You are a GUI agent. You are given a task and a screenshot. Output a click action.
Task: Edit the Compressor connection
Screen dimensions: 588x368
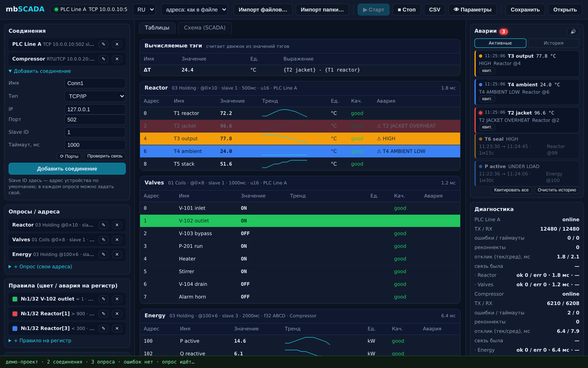tap(104, 59)
